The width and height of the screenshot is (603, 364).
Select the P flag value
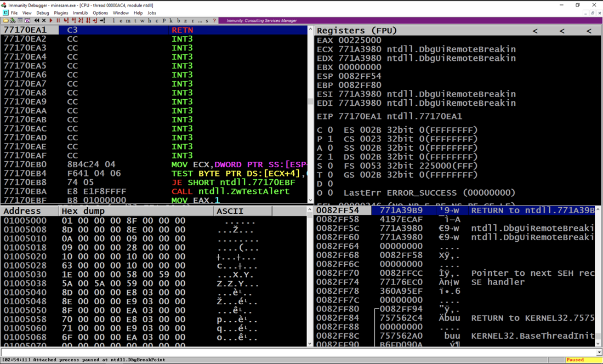[331, 139]
